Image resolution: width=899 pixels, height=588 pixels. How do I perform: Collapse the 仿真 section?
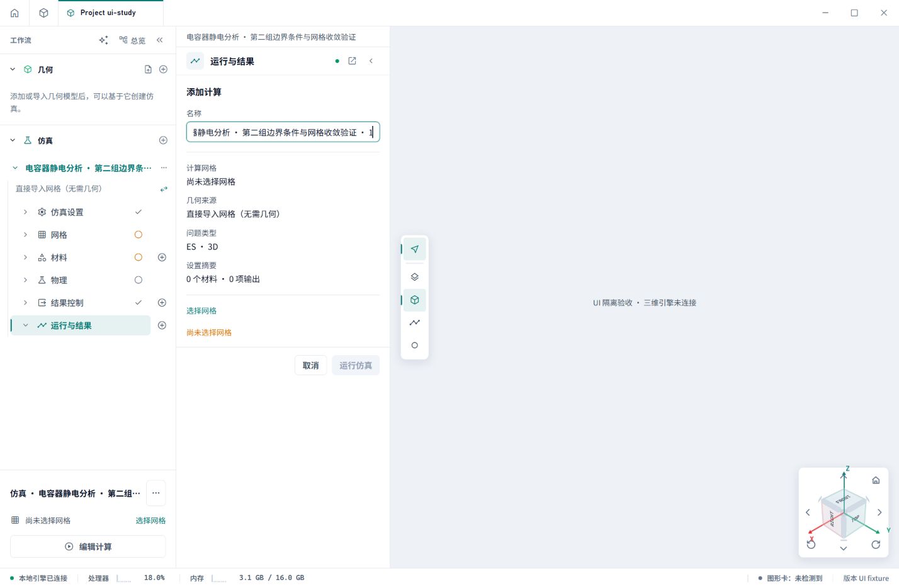13,140
